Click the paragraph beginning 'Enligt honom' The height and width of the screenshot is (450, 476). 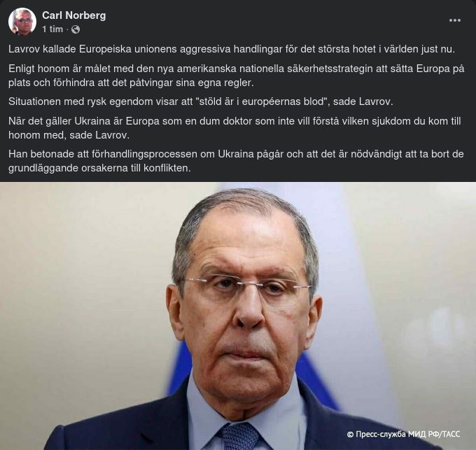click(236, 76)
